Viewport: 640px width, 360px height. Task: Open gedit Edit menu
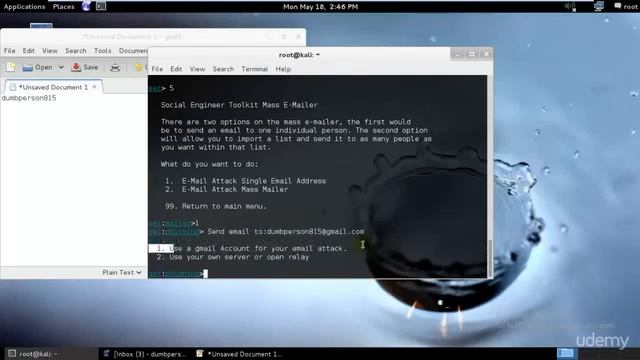pos(29,51)
